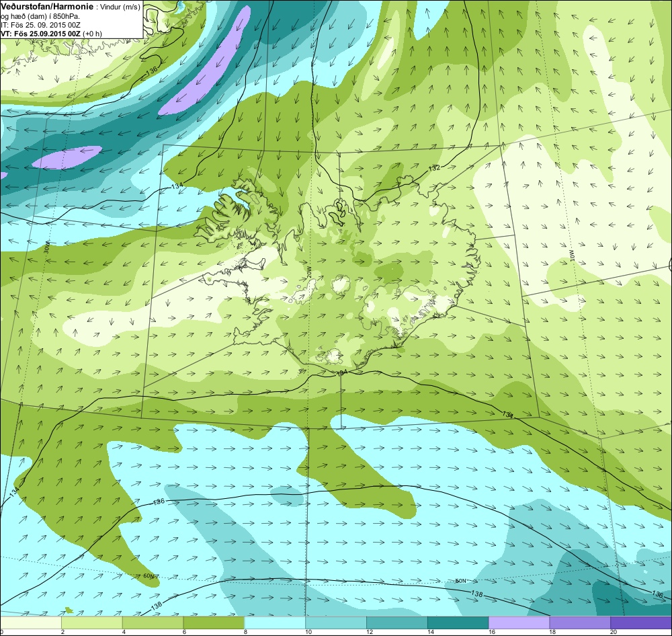Click legend tick label '12'
This screenshot has width=672, height=636.
point(370,632)
